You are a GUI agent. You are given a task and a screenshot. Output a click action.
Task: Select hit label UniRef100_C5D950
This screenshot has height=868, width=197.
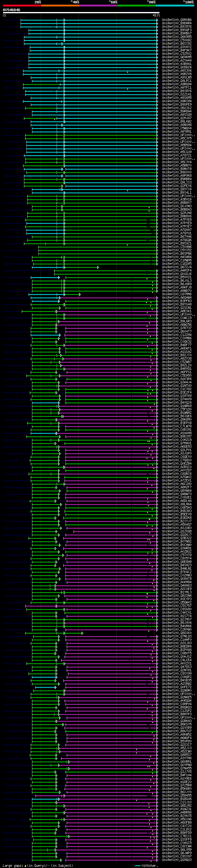point(177,375)
